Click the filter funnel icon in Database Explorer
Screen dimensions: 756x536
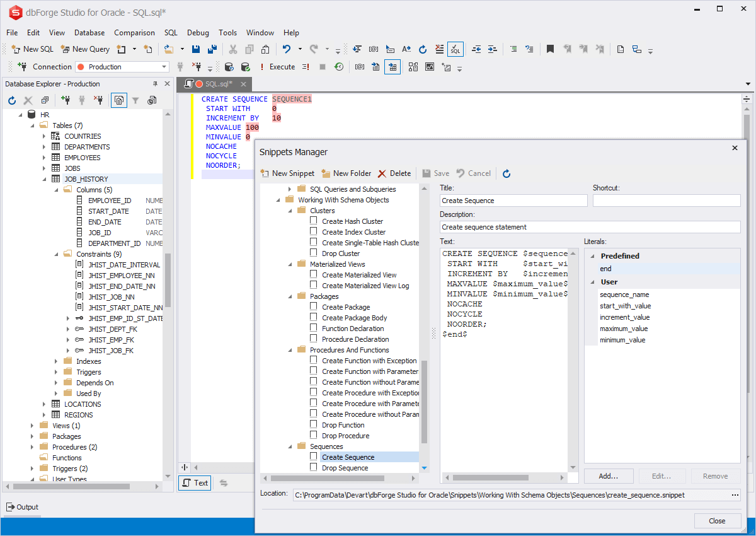135,100
